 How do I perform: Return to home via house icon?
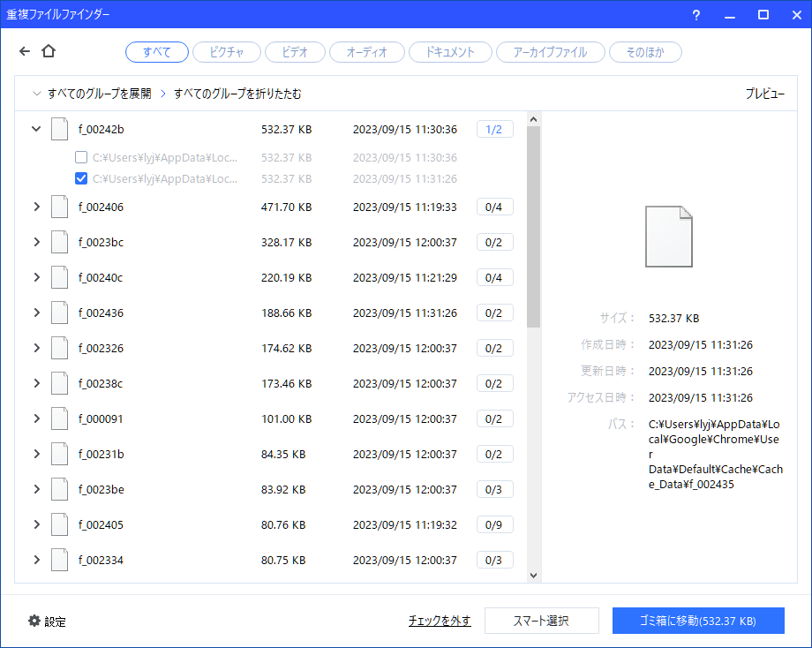[x=49, y=50]
